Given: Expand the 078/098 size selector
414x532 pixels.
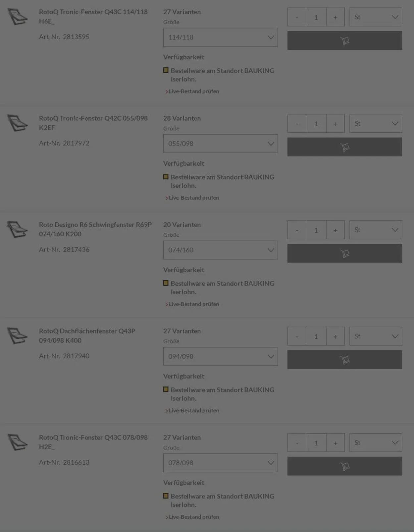Looking at the screenshot, I should click(220, 463).
